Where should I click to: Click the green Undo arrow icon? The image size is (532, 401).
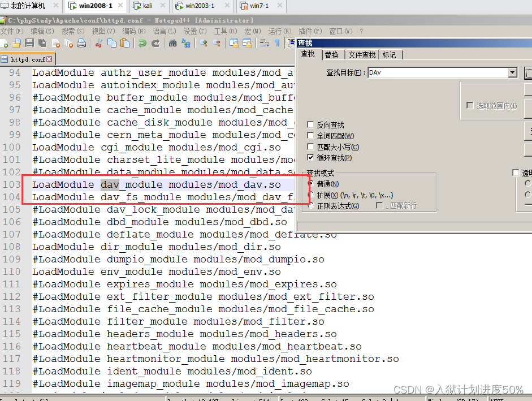click(x=142, y=43)
